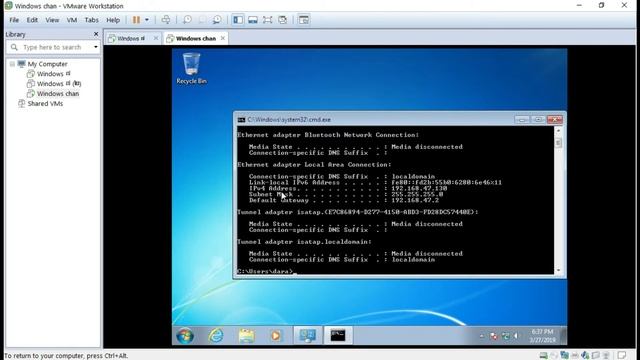Click the library search field
Viewport: 640px width, 360px height.
53,47
